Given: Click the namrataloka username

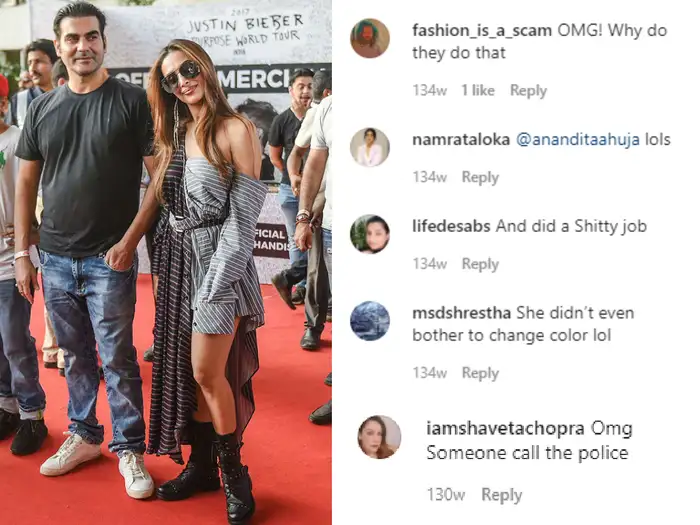Looking at the screenshot, I should (x=461, y=140).
